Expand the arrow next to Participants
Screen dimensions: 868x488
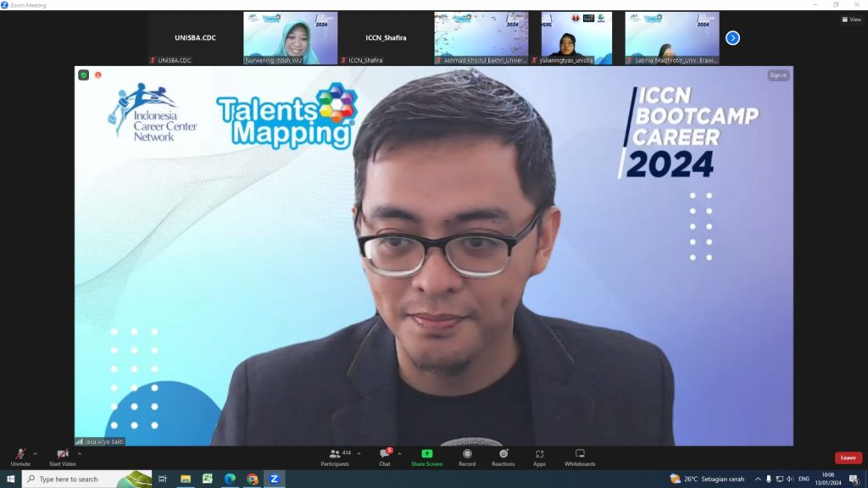tap(359, 453)
